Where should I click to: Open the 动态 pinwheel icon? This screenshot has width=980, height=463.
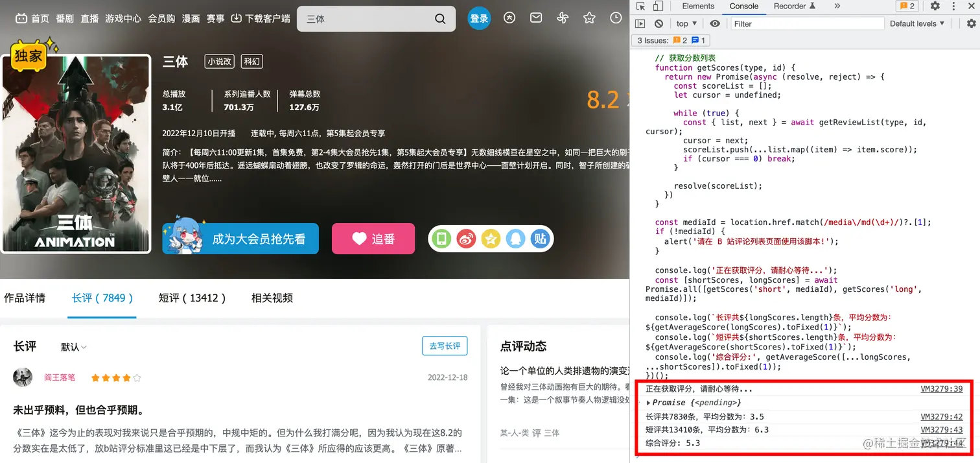point(563,18)
